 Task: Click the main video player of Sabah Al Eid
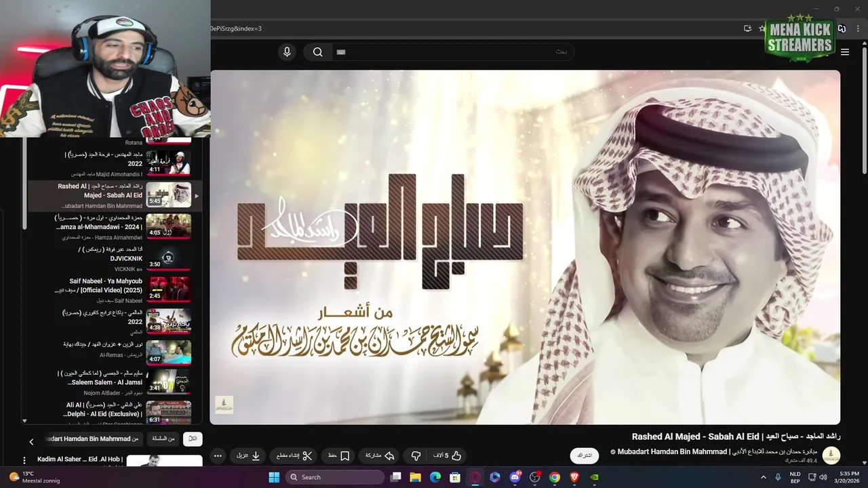[x=525, y=247]
